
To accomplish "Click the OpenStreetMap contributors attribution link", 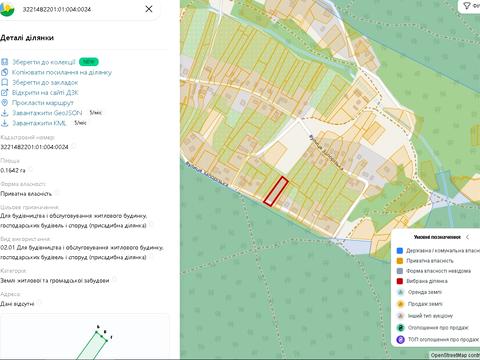I will point(455,355).
